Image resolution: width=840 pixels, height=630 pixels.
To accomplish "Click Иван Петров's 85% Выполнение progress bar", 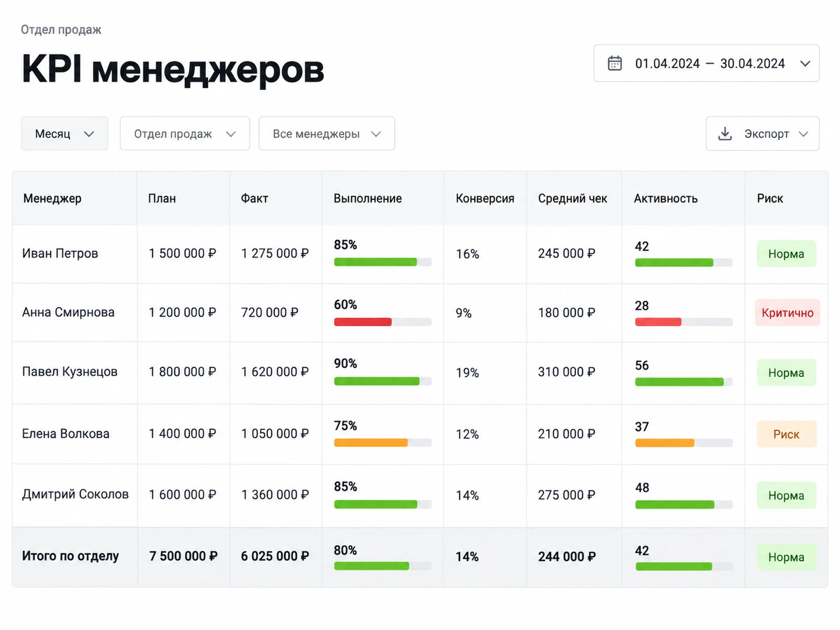I will click(383, 262).
